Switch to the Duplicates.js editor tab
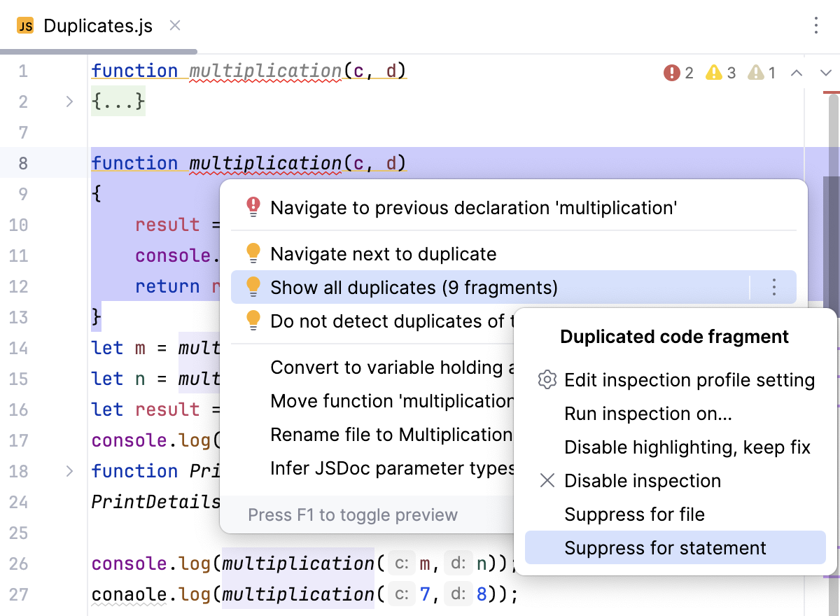Screen dimensions: 840x616 coord(97,26)
